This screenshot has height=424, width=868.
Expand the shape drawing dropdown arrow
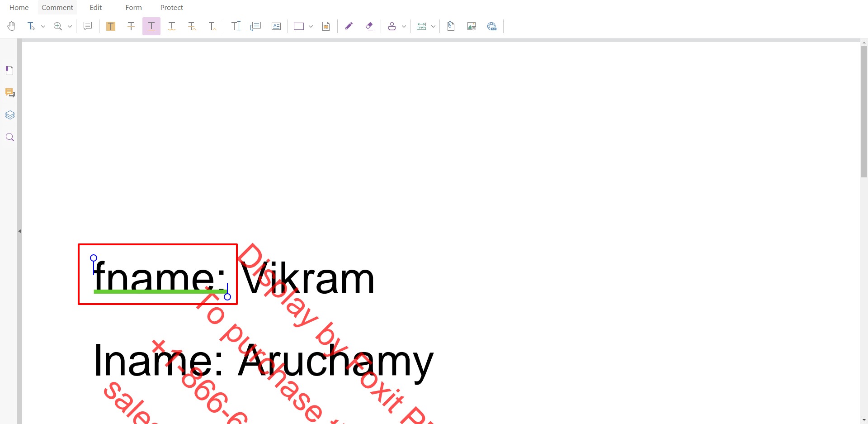point(311,26)
